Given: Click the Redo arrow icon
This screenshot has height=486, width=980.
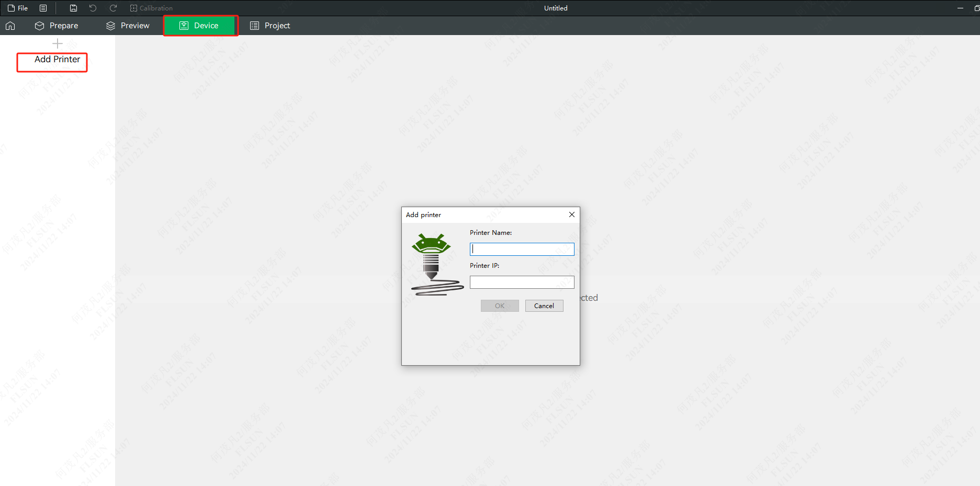Looking at the screenshot, I should 113,8.
